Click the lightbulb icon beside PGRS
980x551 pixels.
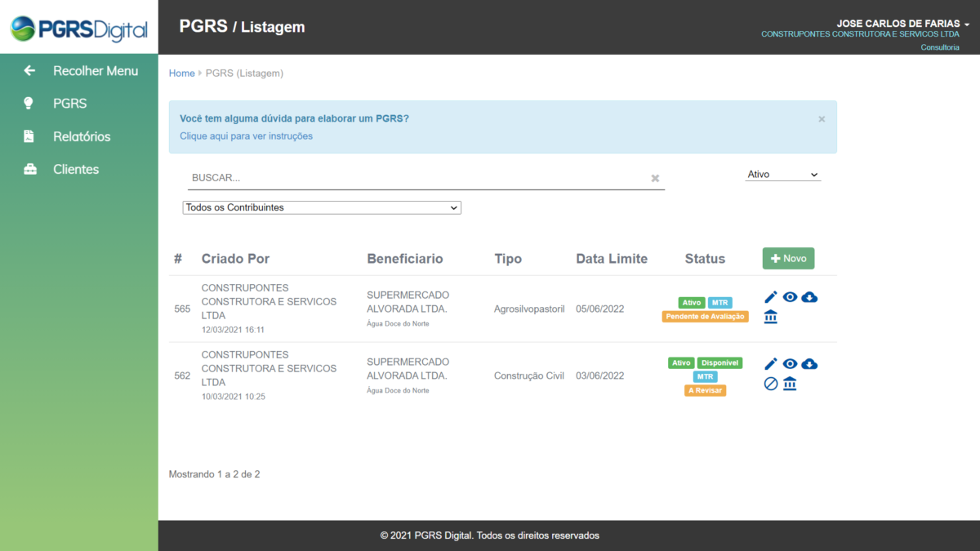(29, 104)
